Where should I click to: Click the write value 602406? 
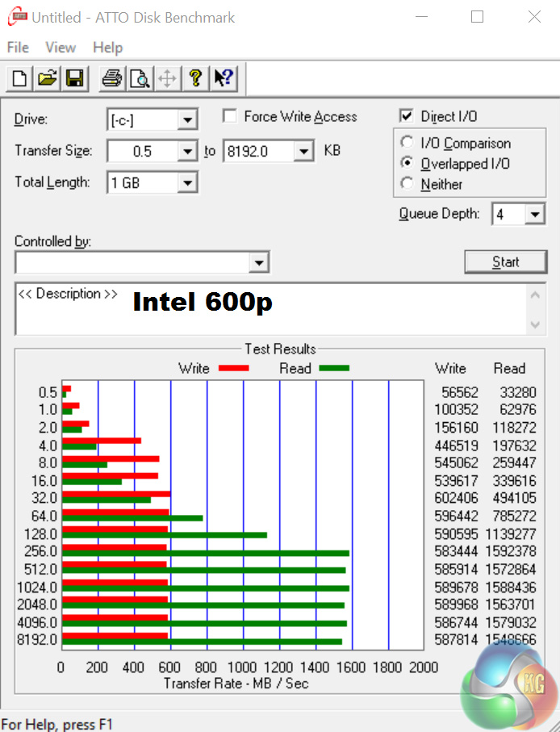(457, 498)
